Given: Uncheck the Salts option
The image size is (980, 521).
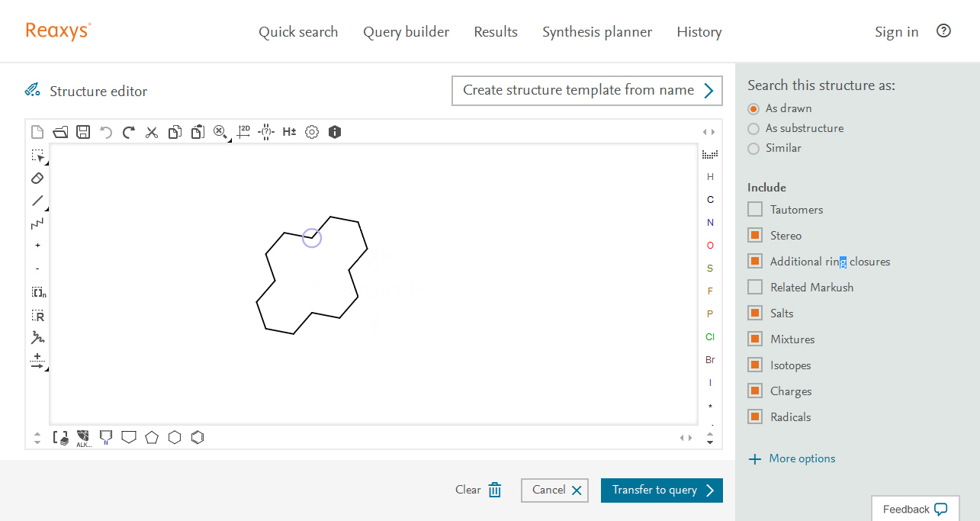Looking at the screenshot, I should 755,314.
